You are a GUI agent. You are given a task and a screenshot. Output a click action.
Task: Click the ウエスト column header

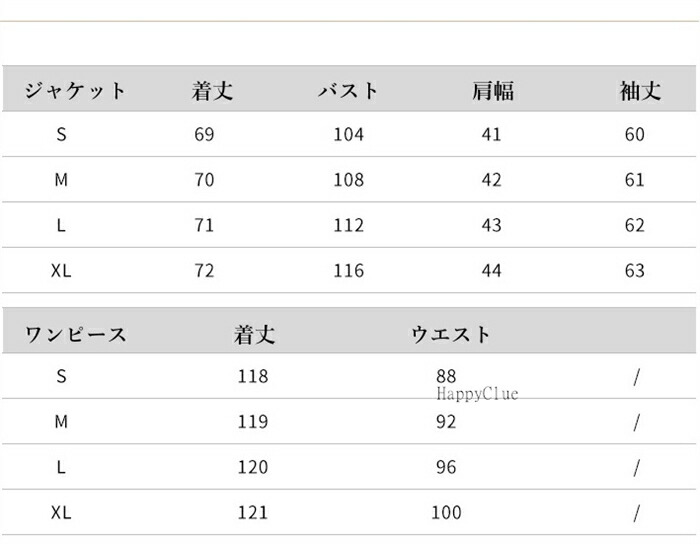point(450,334)
